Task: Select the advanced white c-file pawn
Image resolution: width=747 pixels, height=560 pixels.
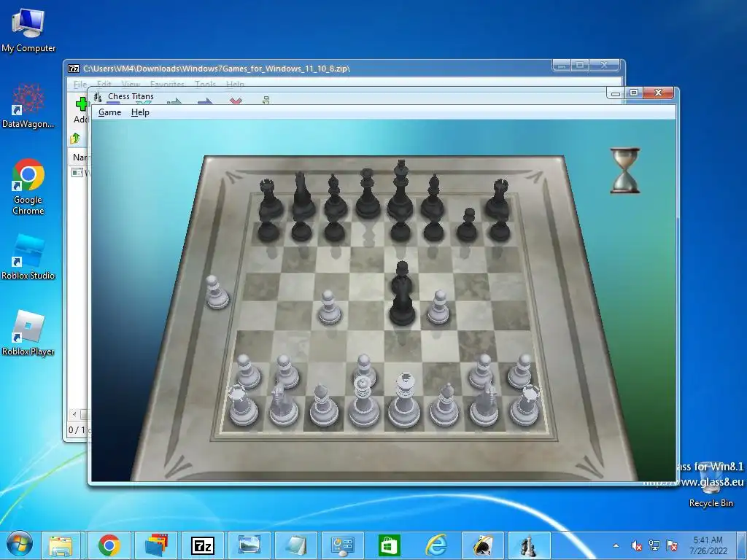Action: click(329, 308)
